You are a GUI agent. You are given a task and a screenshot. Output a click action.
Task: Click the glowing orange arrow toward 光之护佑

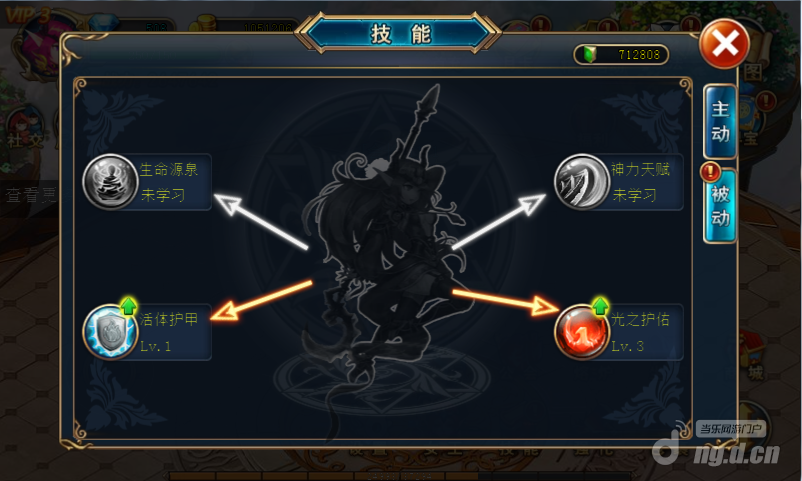pyautogui.click(x=506, y=301)
